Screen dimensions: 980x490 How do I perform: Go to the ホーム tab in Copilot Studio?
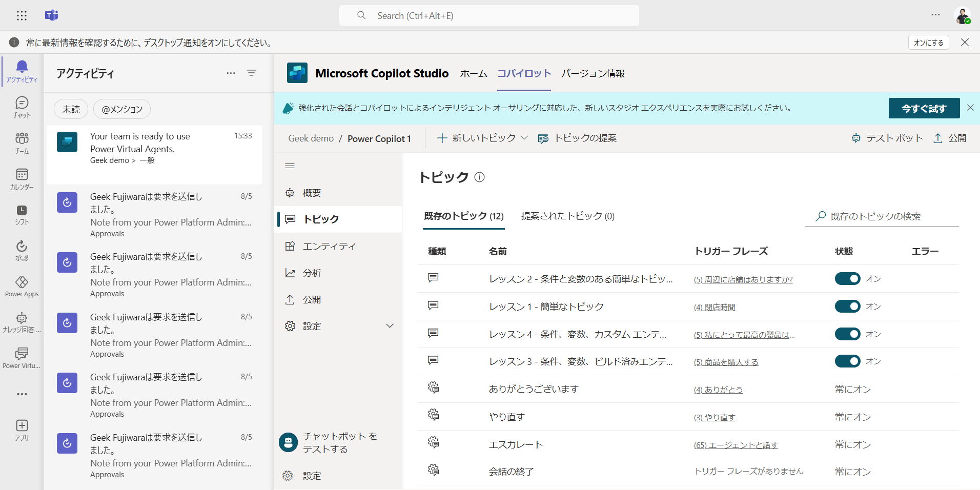pyautogui.click(x=473, y=73)
